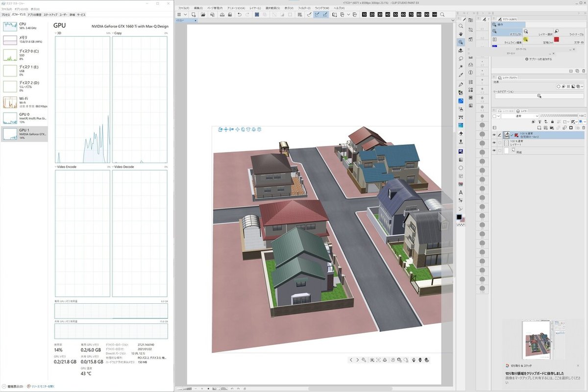Screen dimensions: 588x392
Task: Open the command bar menu dropdown arrow
Action: click(185, 15)
